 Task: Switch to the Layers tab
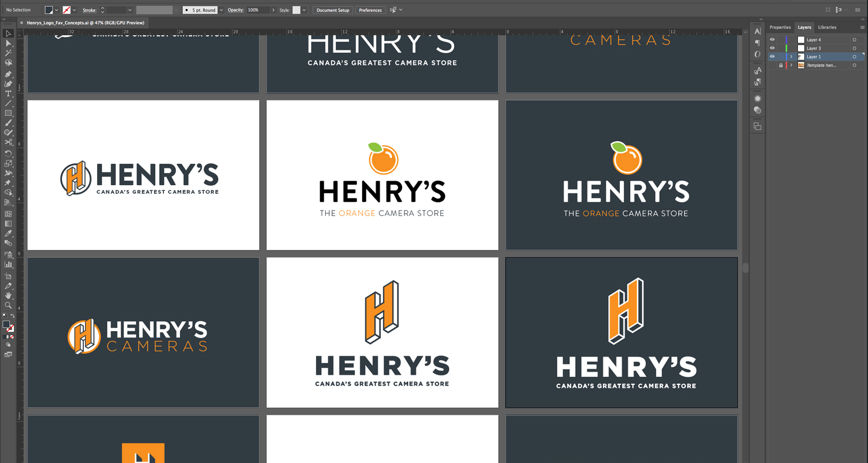coord(804,27)
